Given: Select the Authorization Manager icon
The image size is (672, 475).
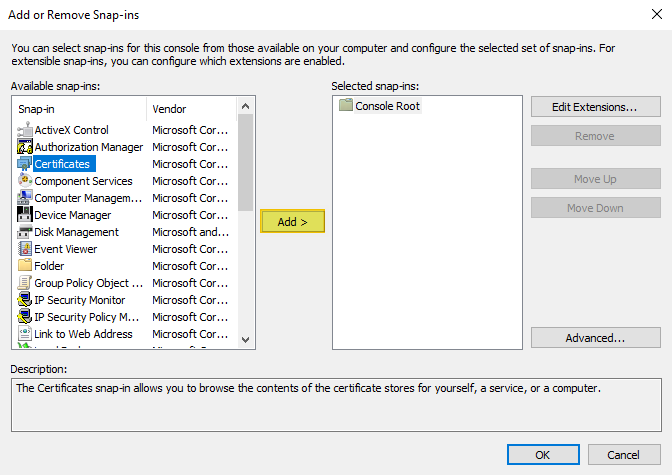Looking at the screenshot, I should click(x=25, y=147).
